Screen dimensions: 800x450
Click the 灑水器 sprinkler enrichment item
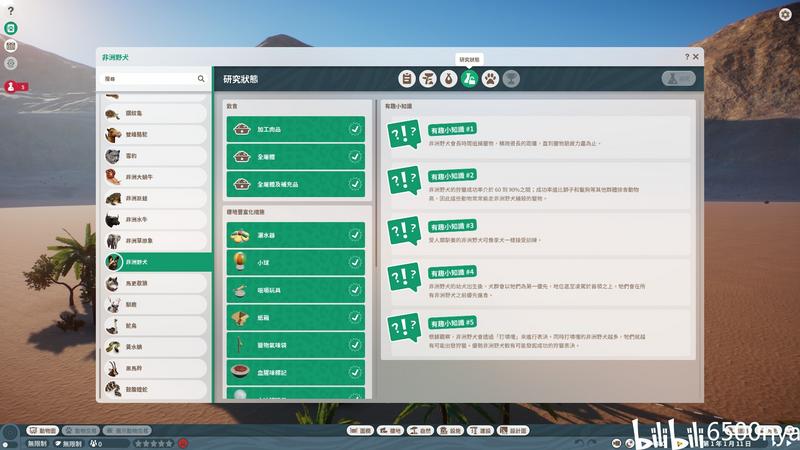(295, 235)
